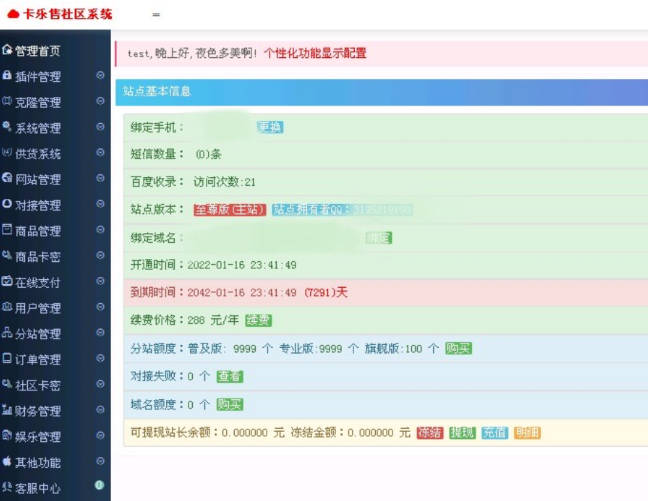Expand the 插件管理 submenu arrow
Screen dimensions: 648x501
pyautogui.click(x=100, y=75)
